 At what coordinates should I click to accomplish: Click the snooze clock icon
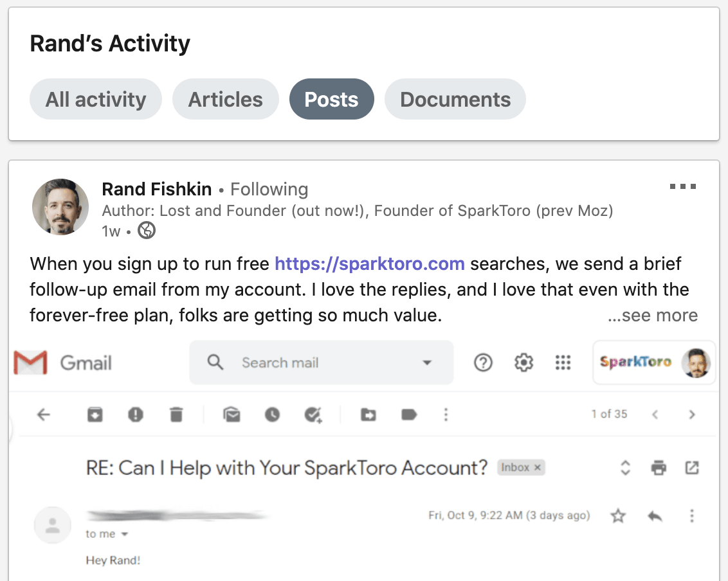click(x=272, y=414)
